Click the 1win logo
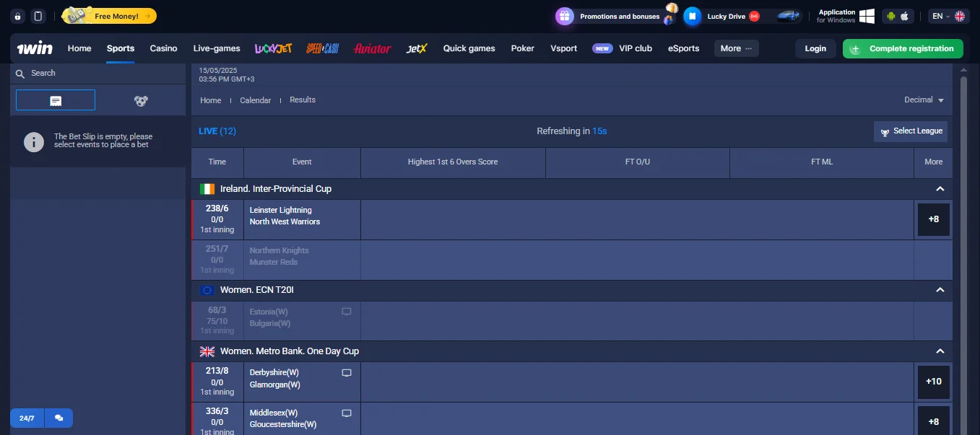Viewport: 980px width, 435px height. coord(35,48)
